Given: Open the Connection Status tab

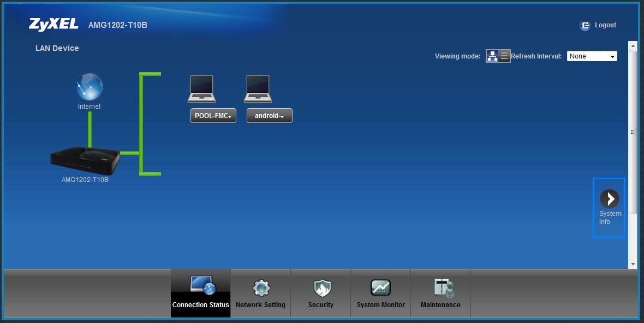Looking at the screenshot, I should (x=200, y=293).
